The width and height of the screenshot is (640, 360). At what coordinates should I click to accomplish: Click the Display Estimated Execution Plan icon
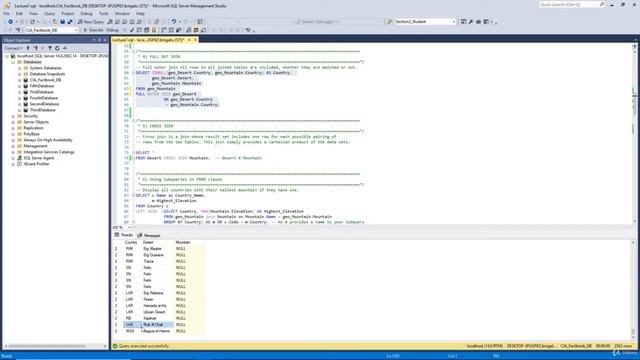139,30
